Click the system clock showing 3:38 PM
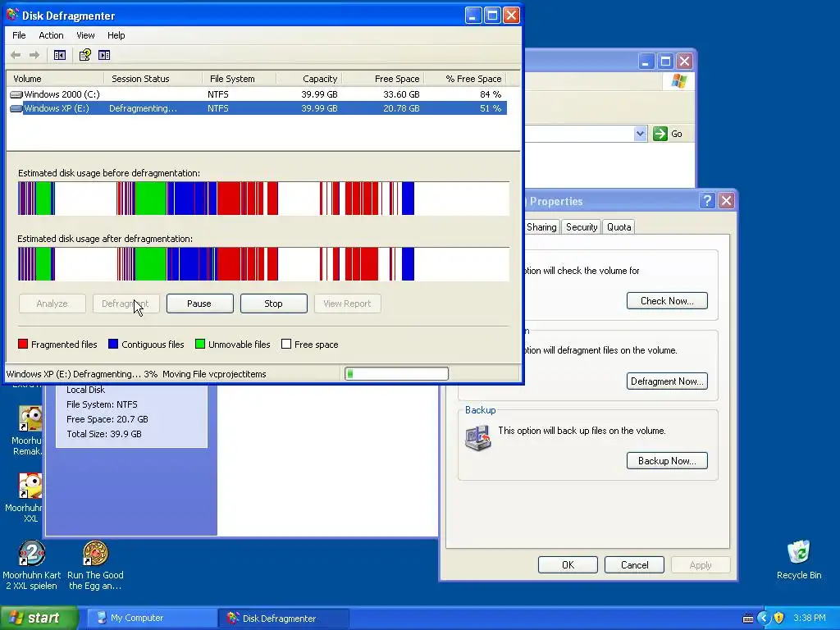840x630 pixels. pyautogui.click(x=810, y=619)
